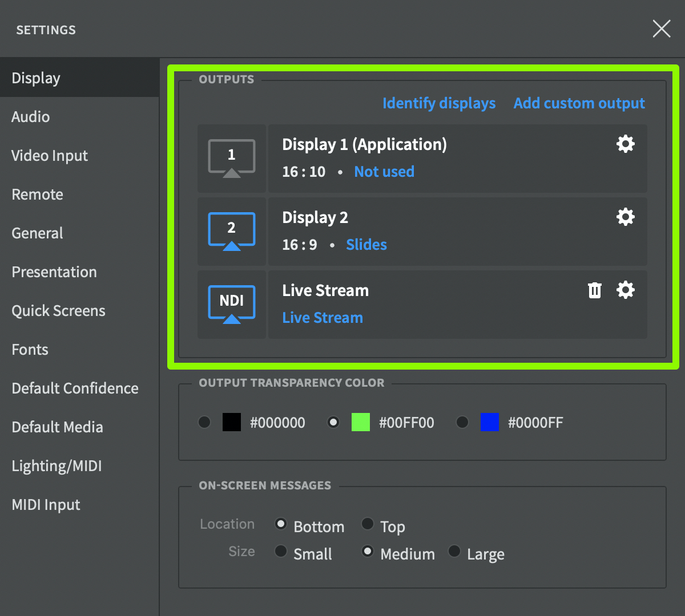Click the NDI output icon
685x616 pixels.
point(231,304)
